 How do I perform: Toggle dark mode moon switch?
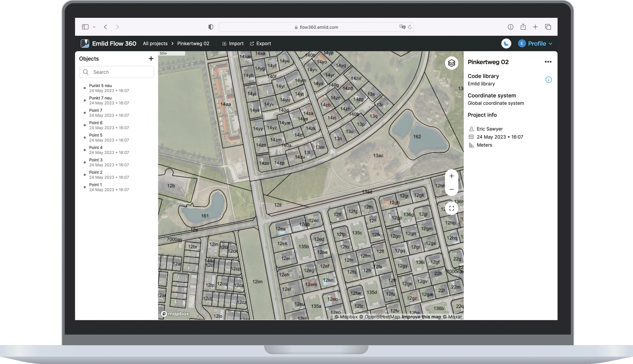tap(506, 44)
